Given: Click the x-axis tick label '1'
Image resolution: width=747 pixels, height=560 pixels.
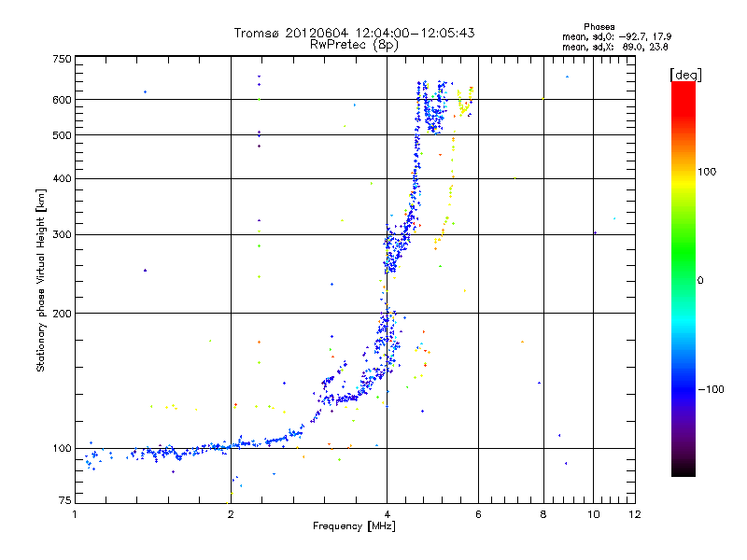Looking at the screenshot, I should [x=75, y=514].
